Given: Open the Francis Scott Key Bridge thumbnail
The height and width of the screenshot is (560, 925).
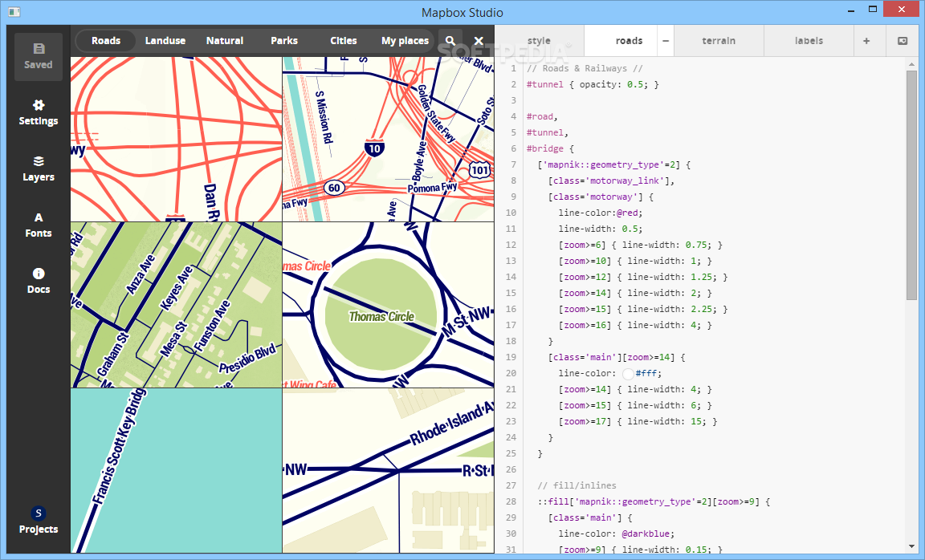Looking at the screenshot, I should [177, 470].
